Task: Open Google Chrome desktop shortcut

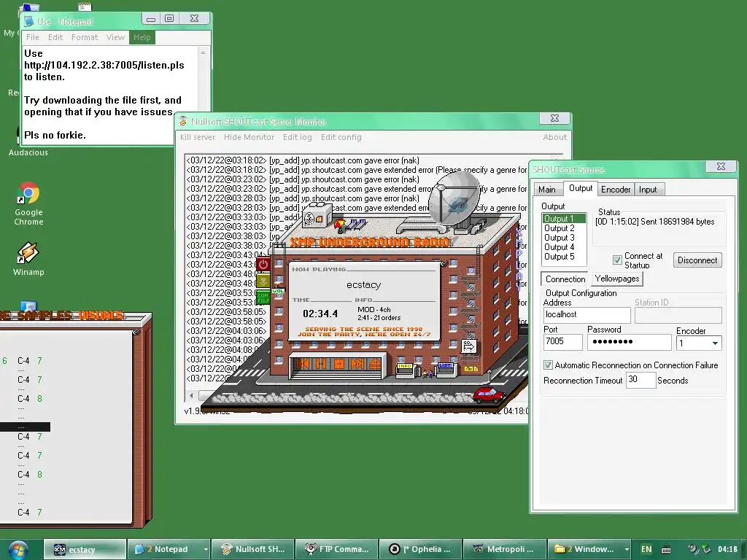Action: [x=28, y=203]
